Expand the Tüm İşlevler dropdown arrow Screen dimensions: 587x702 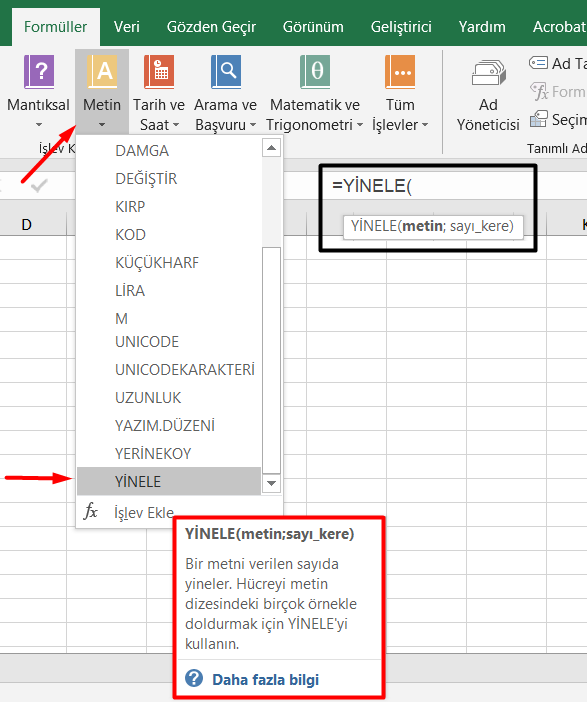point(425,125)
